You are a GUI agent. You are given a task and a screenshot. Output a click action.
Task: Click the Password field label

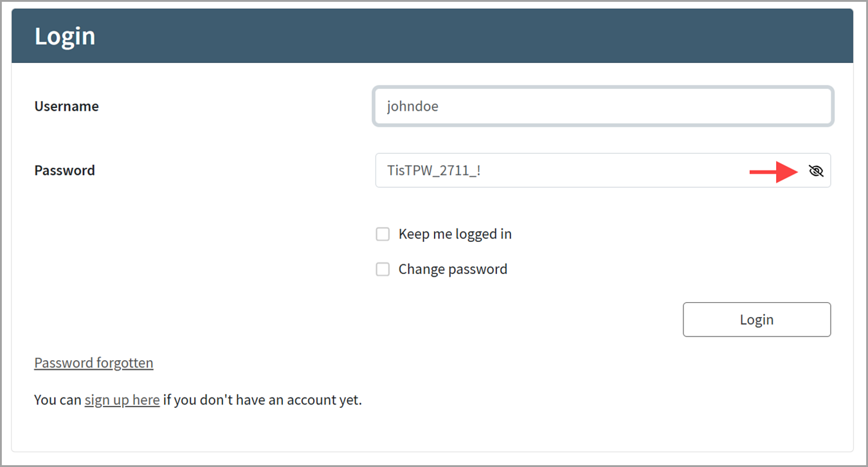(x=64, y=170)
